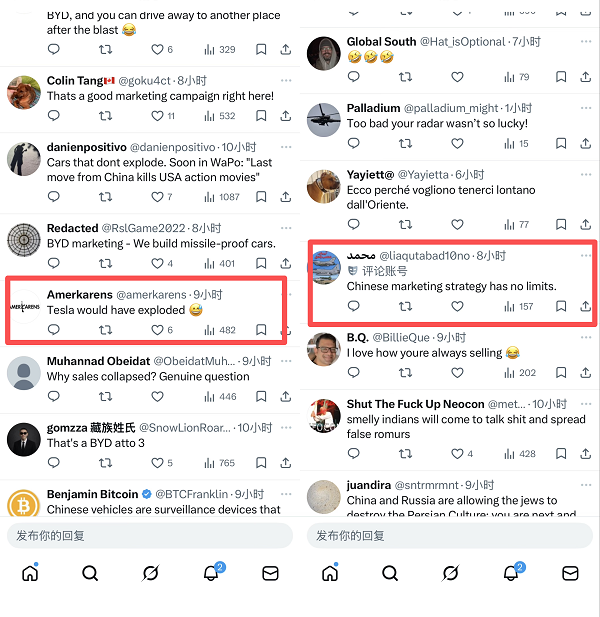Image resolution: width=600 pixels, height=617 pixels.
Task: Open more options on Palladium's tweet
Action: tap(587, 107)
